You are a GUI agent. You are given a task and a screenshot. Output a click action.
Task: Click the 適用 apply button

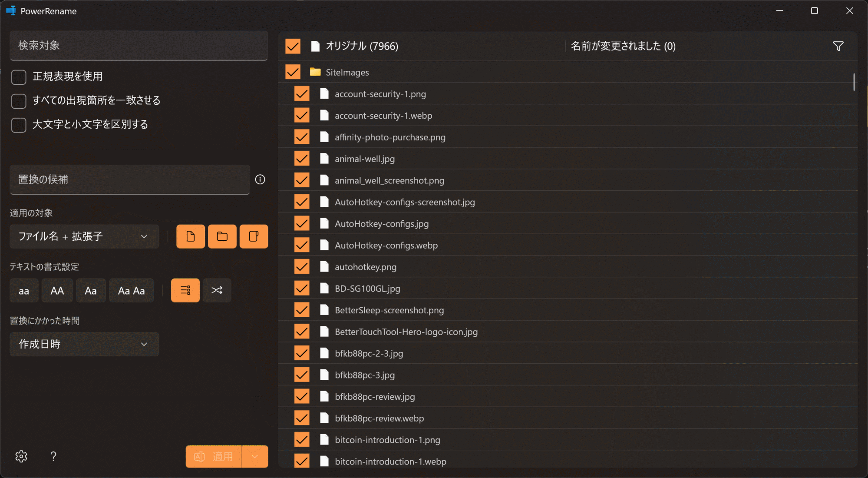(x=213, y=456)
